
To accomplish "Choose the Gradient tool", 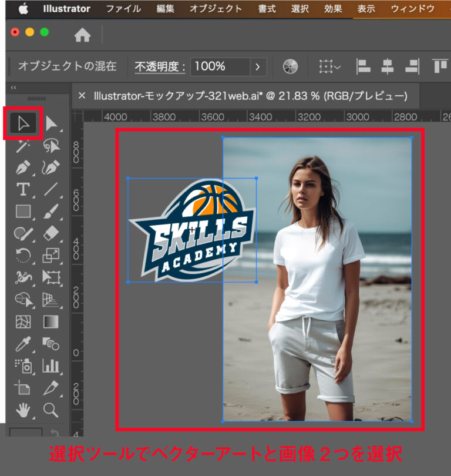I will pos(52,321).
